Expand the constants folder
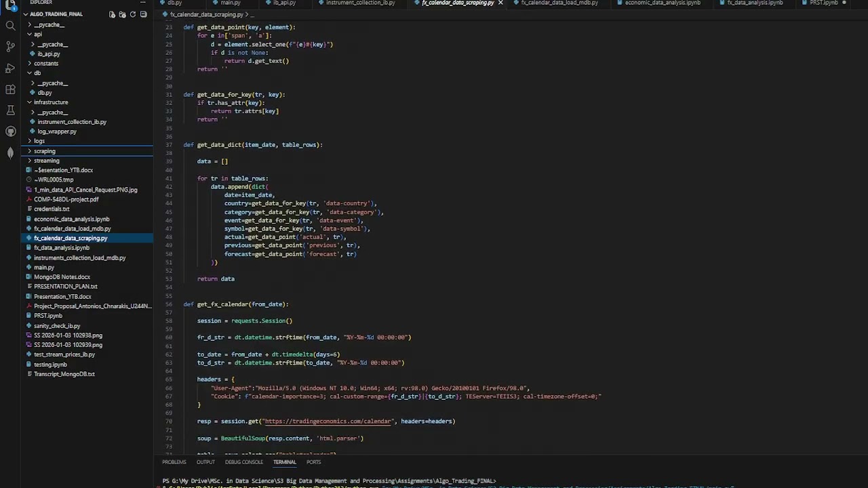868x488 pixels. [45, 63]
